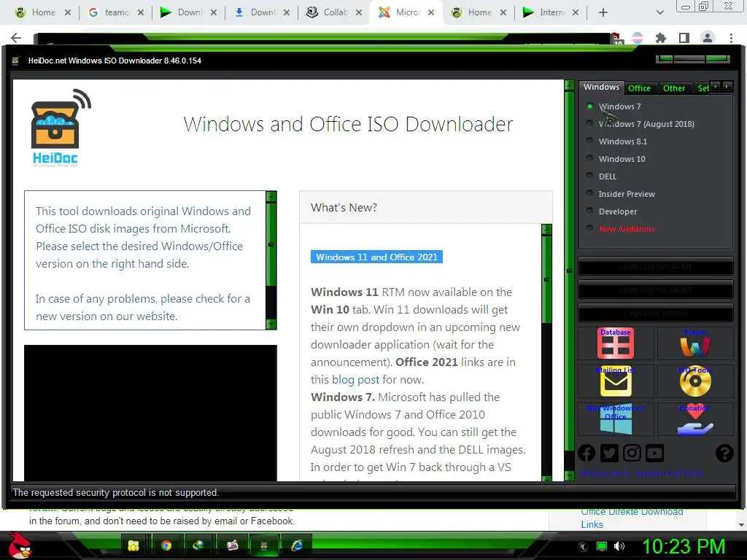Open a new Chrome tab
The image size is (747, 560).
tap(603, 12)
